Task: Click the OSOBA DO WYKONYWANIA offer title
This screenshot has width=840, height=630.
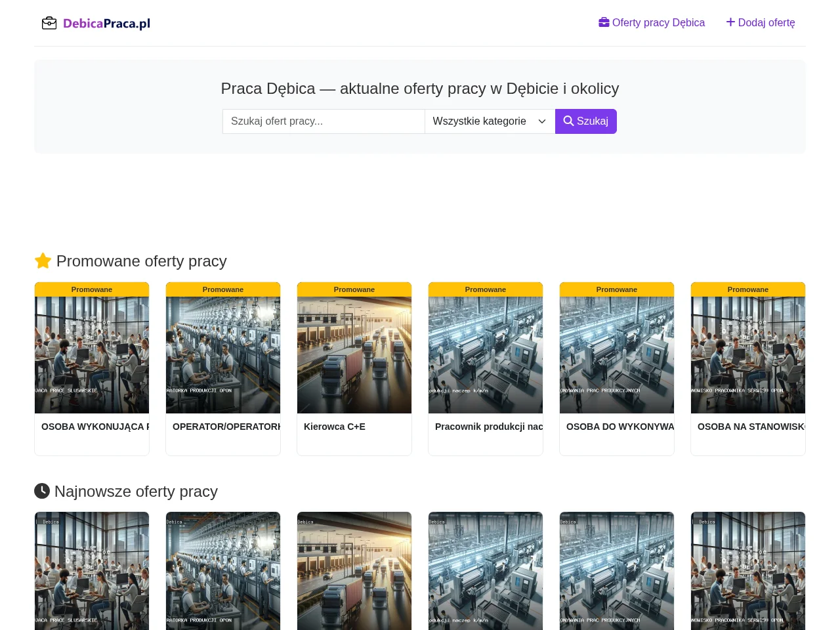Action: 620,427
